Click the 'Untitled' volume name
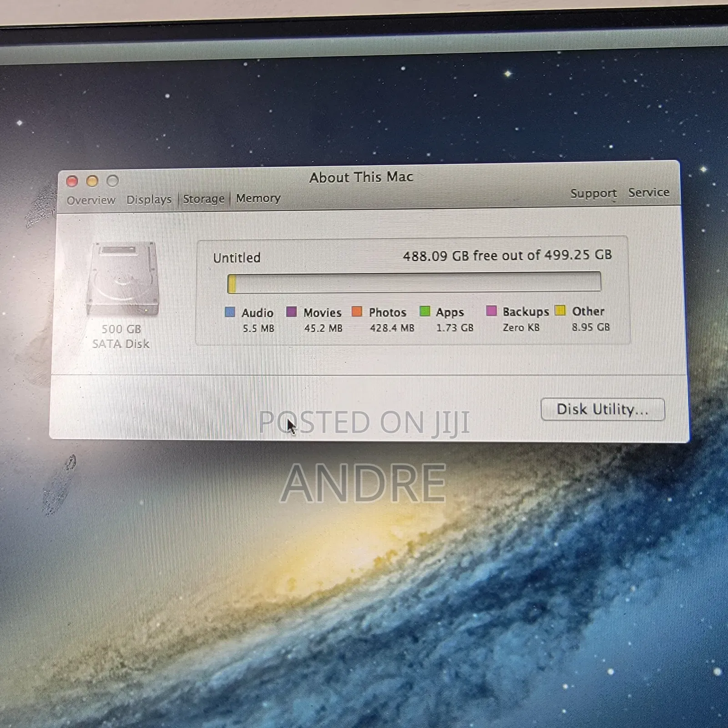Image resolution: width=728 pixels, height=728 pixels. pos(237,258)
